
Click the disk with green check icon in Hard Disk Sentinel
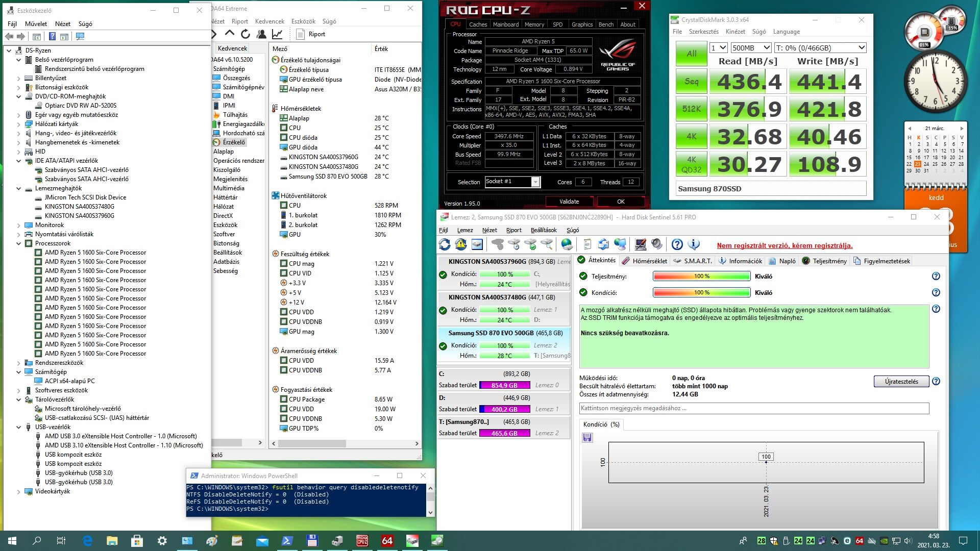(x=530, y=245)
